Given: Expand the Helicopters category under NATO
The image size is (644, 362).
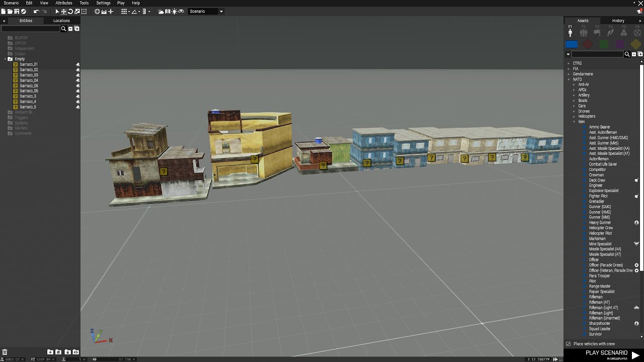Looking at the screenshot, I should pos(574,117).
